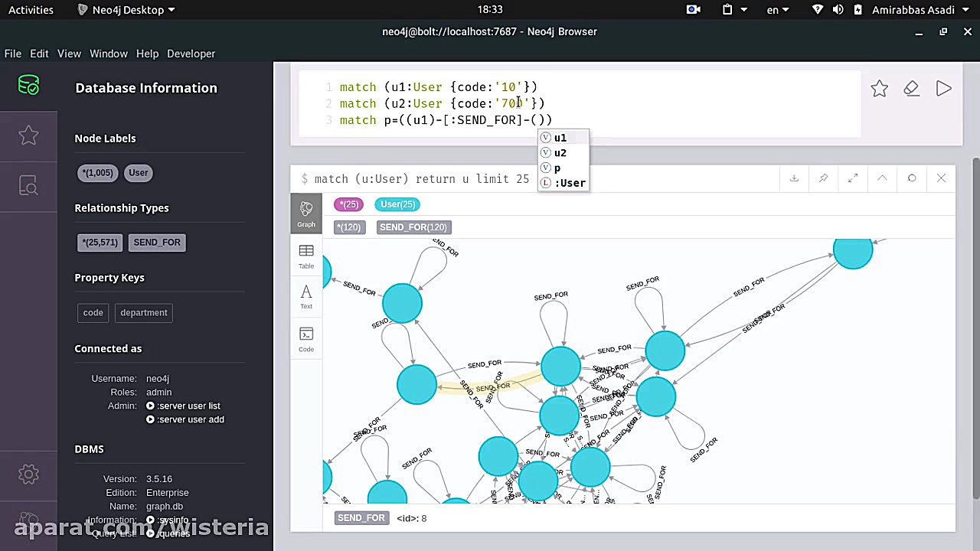
Task: Choose u2 from autocomplete suggestions
Action: (560, 153)
